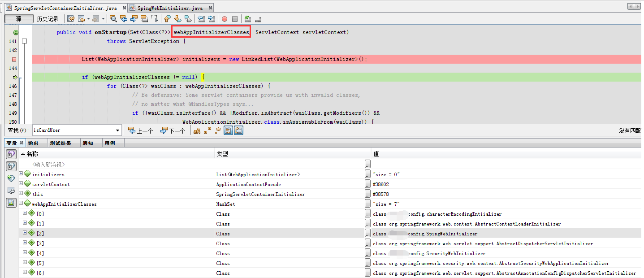This screenshot has width=644, height=278.
Task: Click Next Bookmark toolbar icon
Action: [x=177, y=19]
